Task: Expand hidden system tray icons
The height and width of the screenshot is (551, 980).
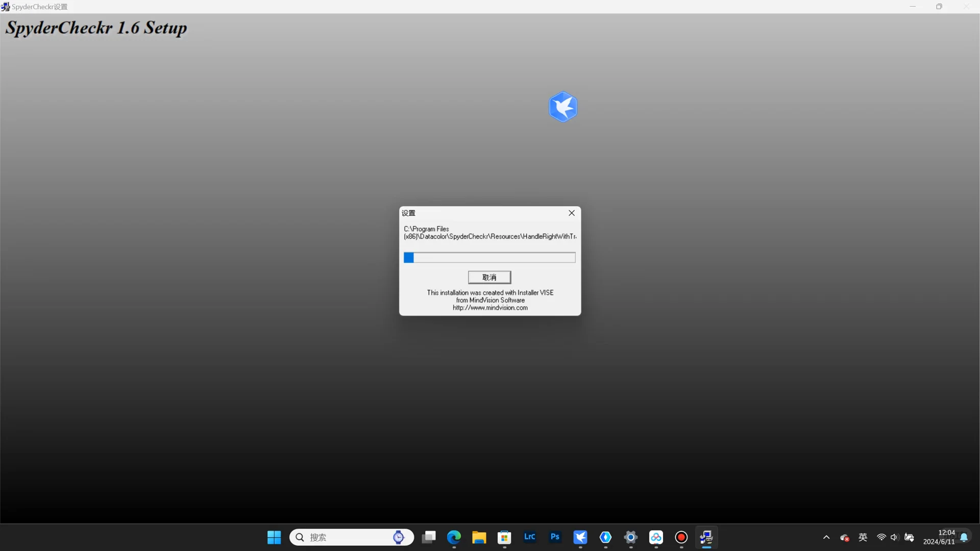Action: click(826, 537)
